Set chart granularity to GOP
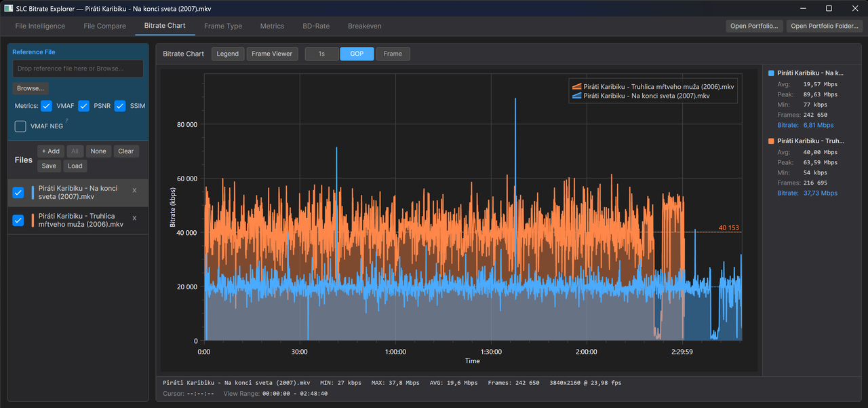This screenshot has height=408, width=868. pyautogui.click(x=357, y=54)
